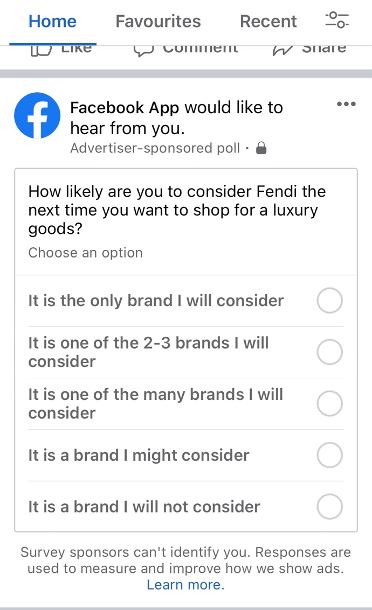372x610 pixels.
Task: Select "one of the many brands" radio
Action: pos(330,403)
